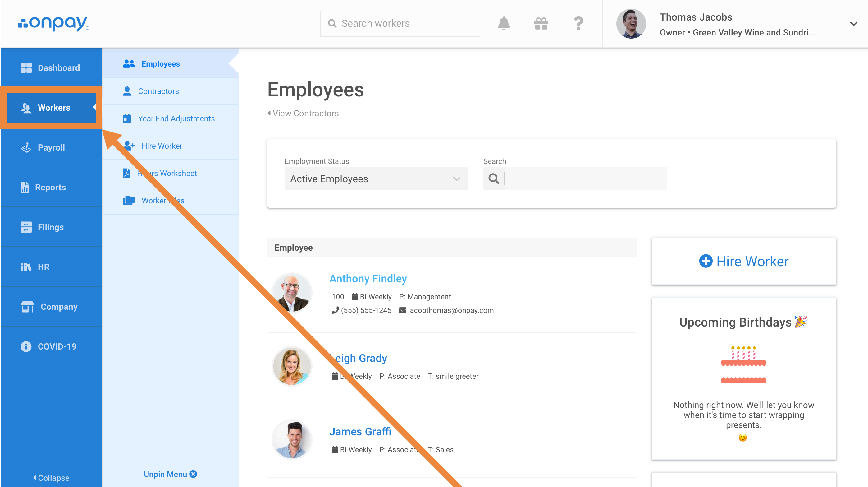Open Worker Files submenu item
The height and width of the screenshot is (487, 868).
(x=170, y=200)
